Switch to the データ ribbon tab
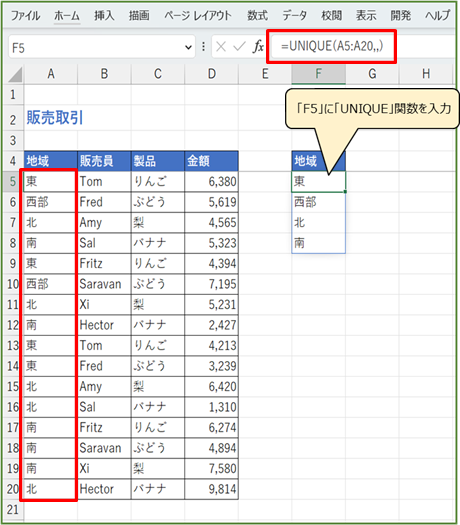The width and height of the screenshot is (460, 525). [294, 15]
